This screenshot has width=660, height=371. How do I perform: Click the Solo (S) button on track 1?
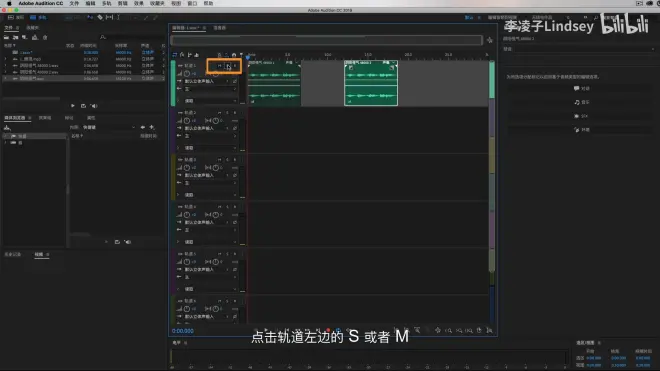[227, 66]
